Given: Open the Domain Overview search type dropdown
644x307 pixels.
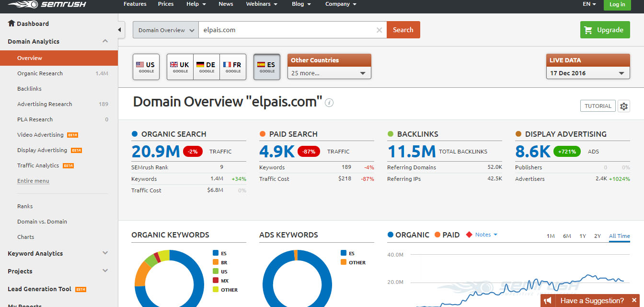Looking at the screenshot, I should (166, 30).
